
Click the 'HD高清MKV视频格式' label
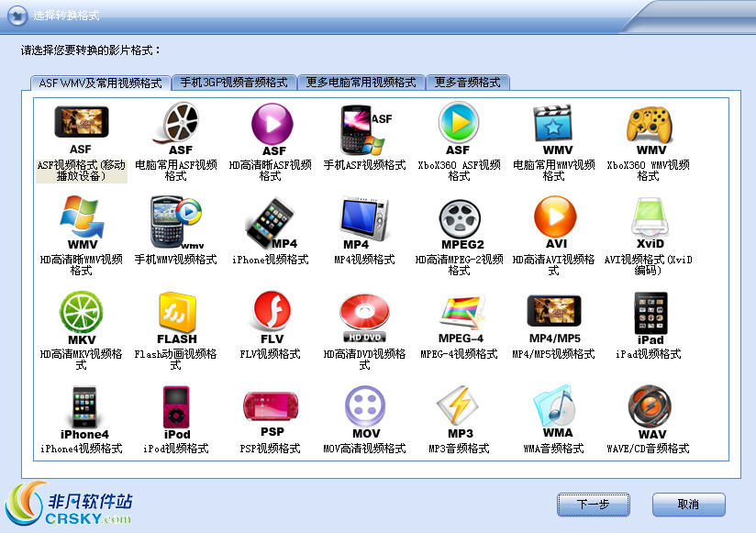81,360
